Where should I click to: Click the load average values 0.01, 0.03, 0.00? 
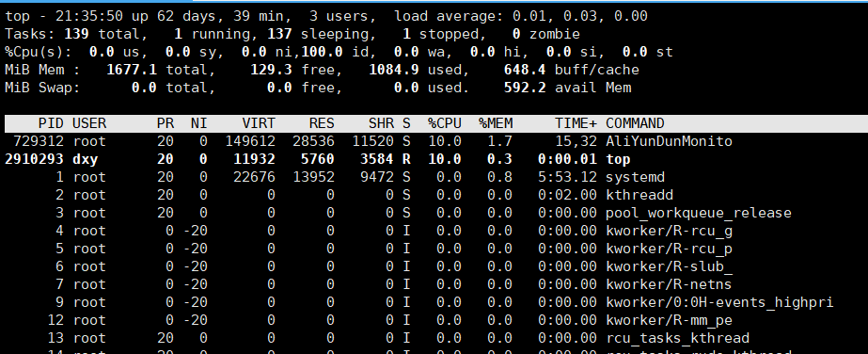[x=580, y=16]
